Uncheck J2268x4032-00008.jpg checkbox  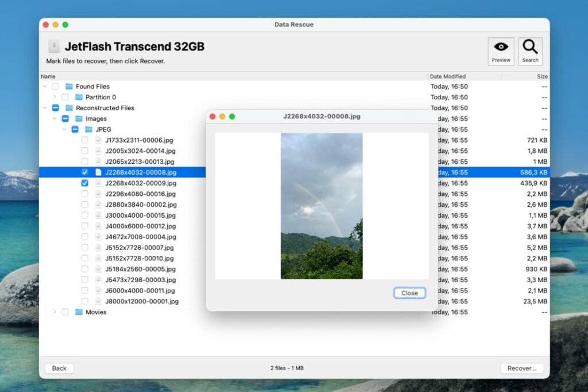click(x=85, y=172)
